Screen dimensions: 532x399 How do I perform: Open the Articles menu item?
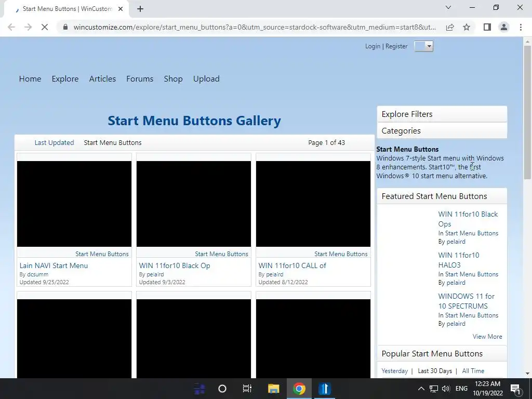(x=102, y=79)
